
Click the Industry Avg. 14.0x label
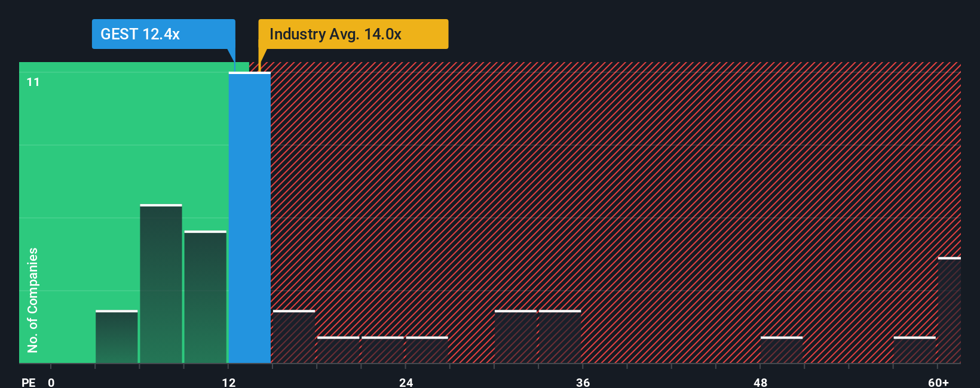click(353, 34)
